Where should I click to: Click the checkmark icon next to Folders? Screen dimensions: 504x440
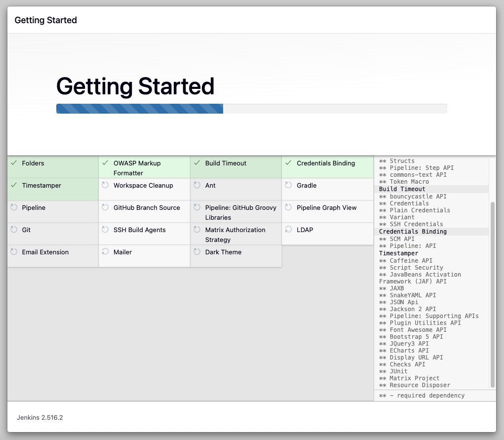(x=14, y=163)
